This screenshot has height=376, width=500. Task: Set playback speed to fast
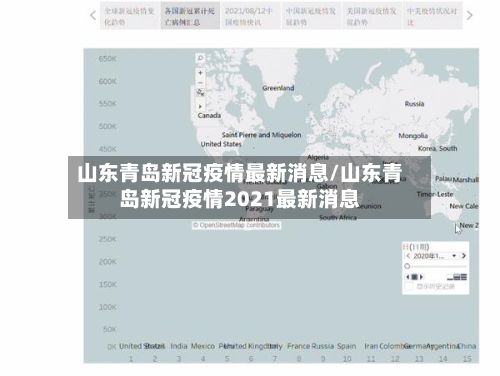(463, 277)
